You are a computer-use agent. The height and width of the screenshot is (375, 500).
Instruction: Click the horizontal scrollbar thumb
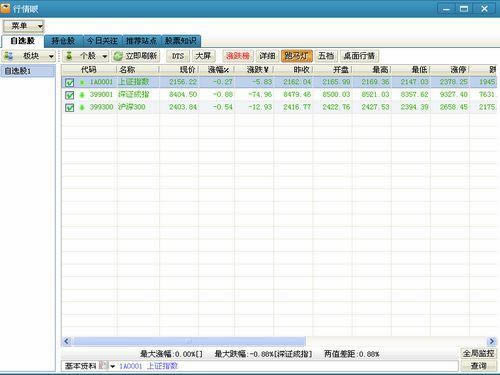[x=189, y=341]
